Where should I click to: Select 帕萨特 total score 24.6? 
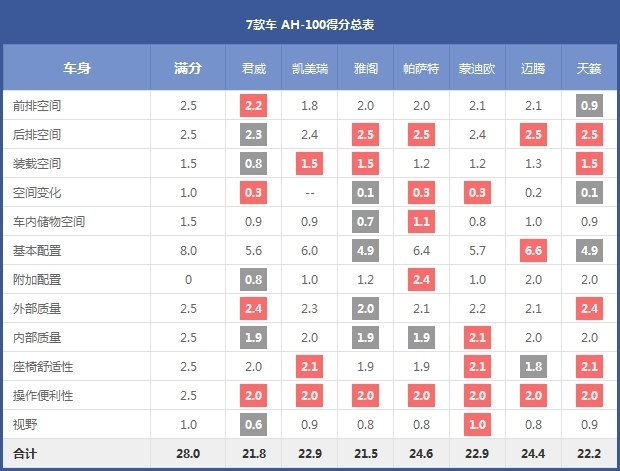pos(421,453)
